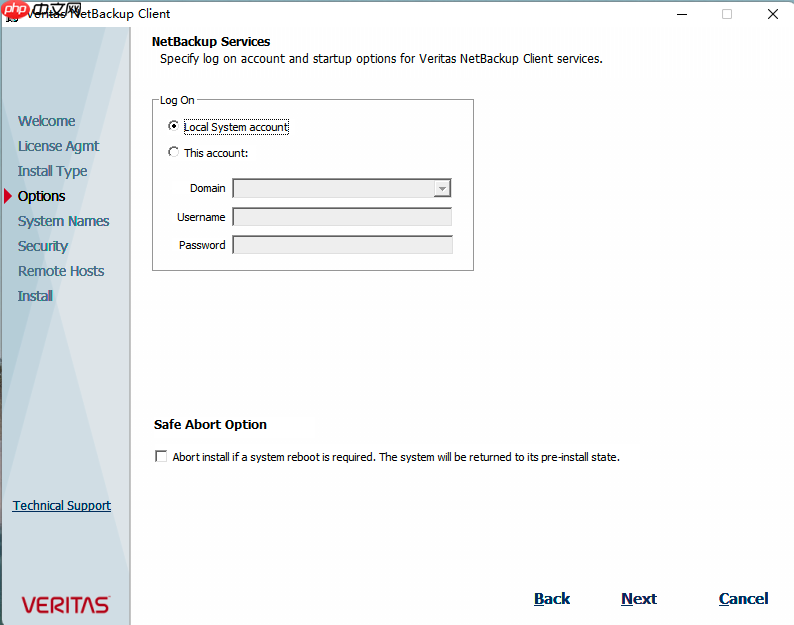Image resolution: width=794 pixels, height=625 pixels.
Task: Switch to the Security step
Action: click(x=43, y=246)
